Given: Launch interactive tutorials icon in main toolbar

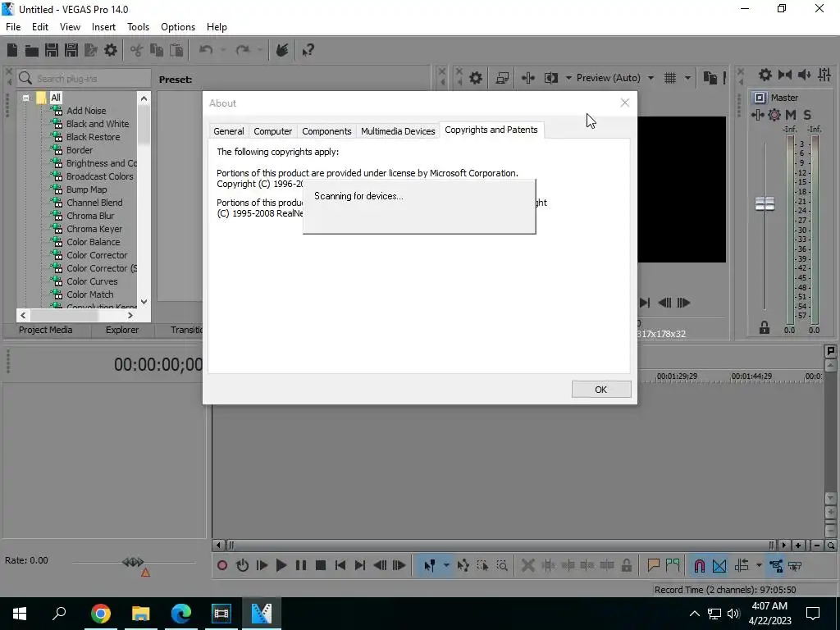Looking at the screenshot, I should (x=282, y=50).
